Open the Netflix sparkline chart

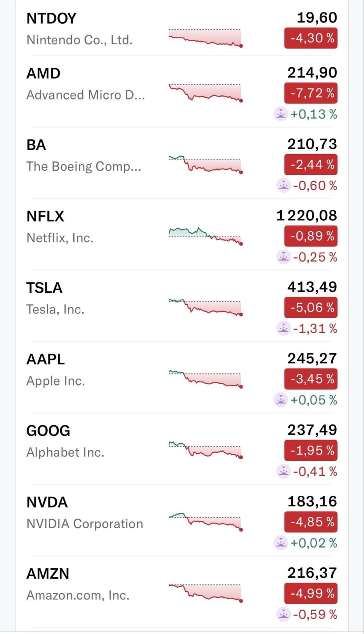[x=206, y=236]
